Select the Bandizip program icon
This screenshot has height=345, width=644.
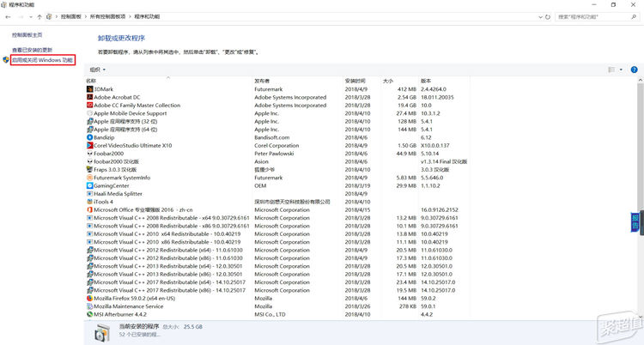(89, 137)
